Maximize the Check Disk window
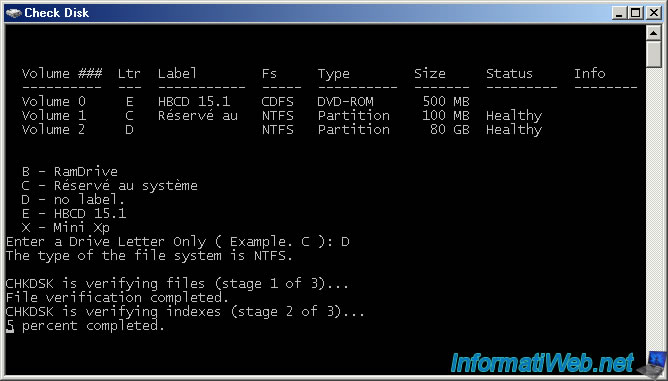Screen dimensions: 668x381 [x=636, y=13]
